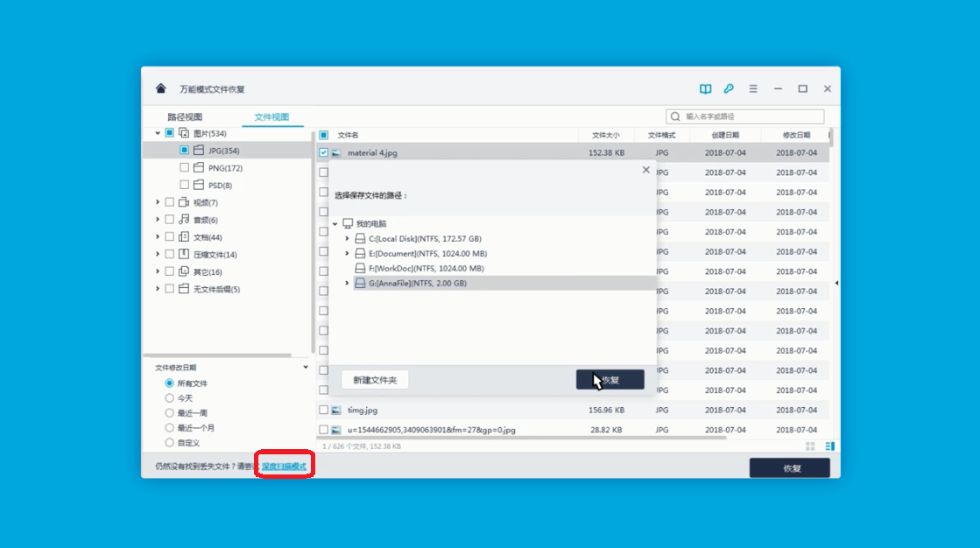Click the key activation icon
Viewport: 980px width, 548px height.
[x=729, y=88]
